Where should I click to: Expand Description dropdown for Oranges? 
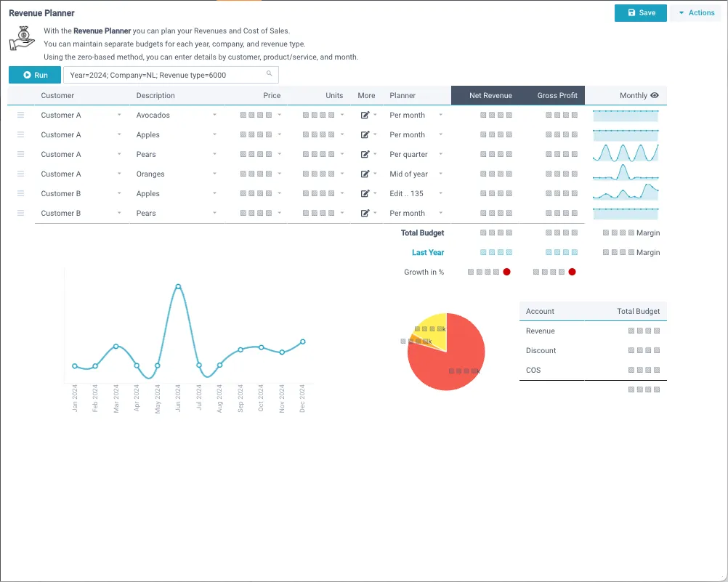coord(214,174)
